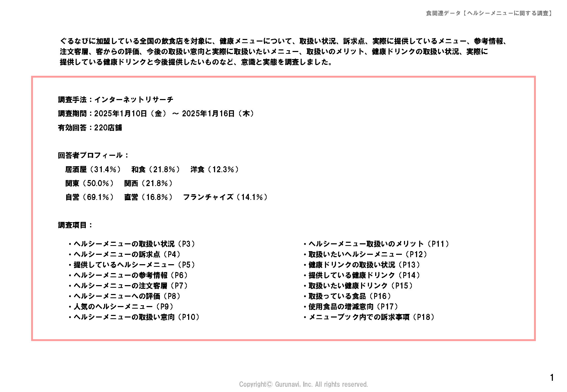This screenshot has width=567, height=392.
Task: Click the value 直営（16.8%）
Action: coord(148,197)
